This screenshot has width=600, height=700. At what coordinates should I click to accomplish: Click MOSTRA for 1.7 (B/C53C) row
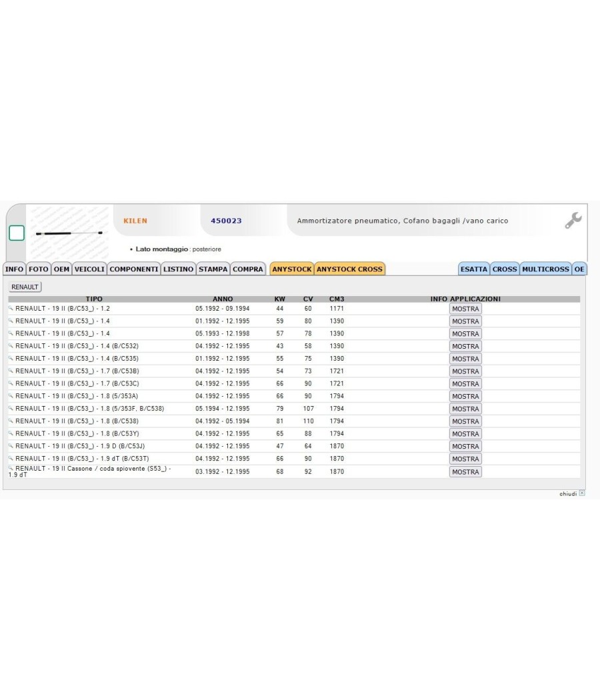(x=465, y=384)
